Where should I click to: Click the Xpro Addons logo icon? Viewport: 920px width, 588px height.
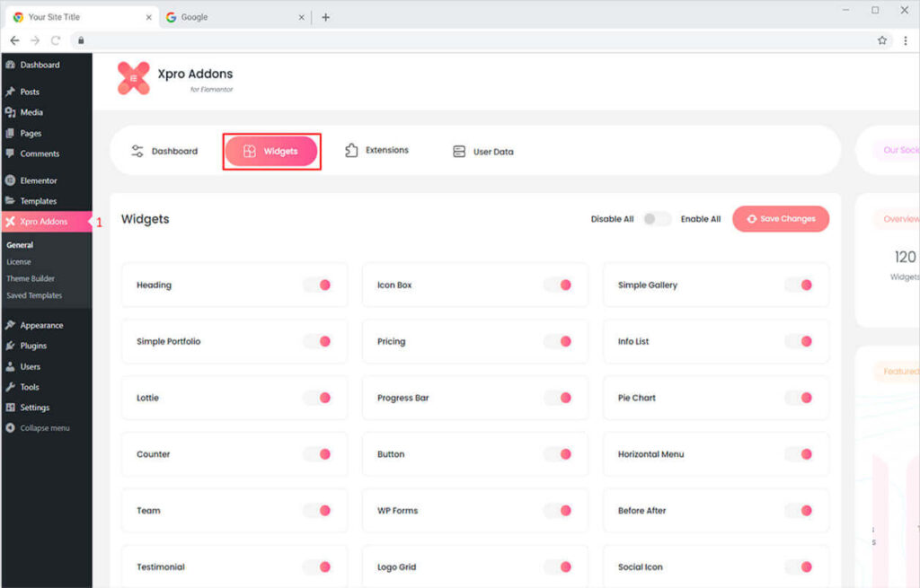(134, 78)
